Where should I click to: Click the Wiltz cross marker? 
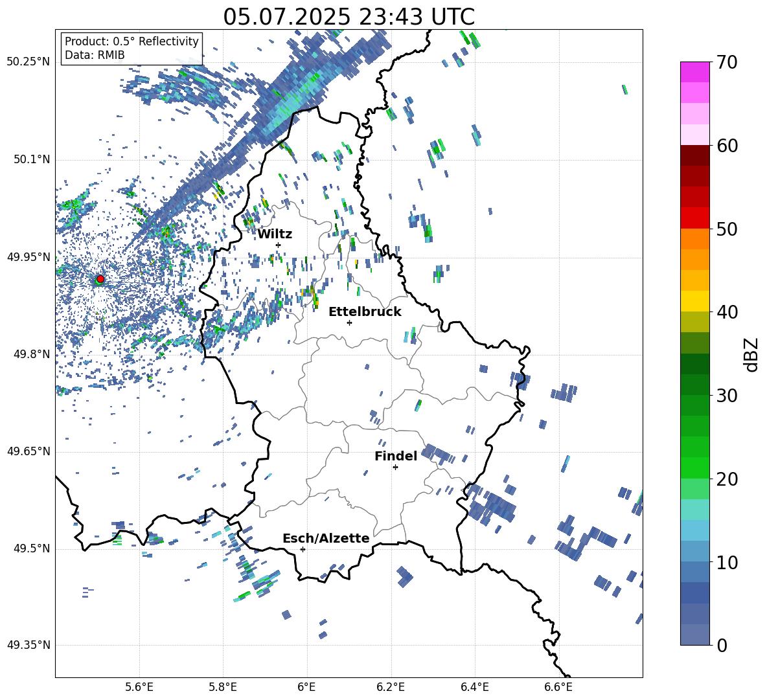coord(279,245)
